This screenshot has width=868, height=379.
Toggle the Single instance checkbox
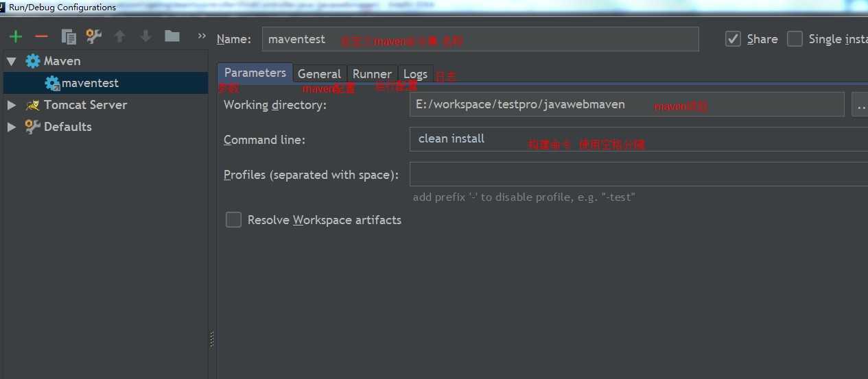[795, 39]
